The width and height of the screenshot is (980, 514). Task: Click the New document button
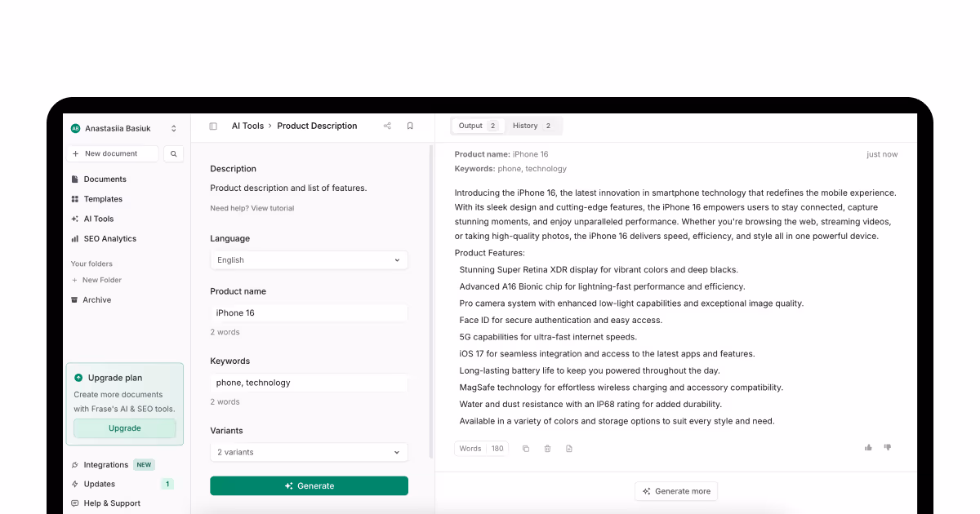tap(114, 153)
